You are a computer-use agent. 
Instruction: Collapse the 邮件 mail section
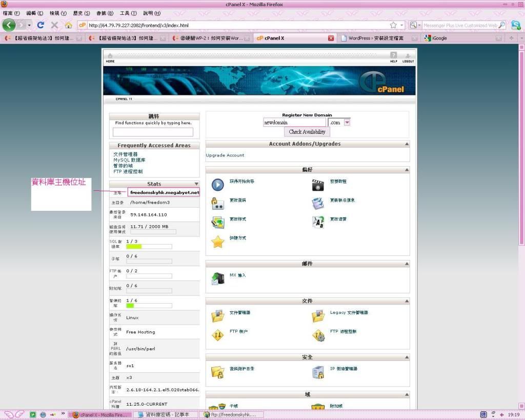(x=407, y=264)
